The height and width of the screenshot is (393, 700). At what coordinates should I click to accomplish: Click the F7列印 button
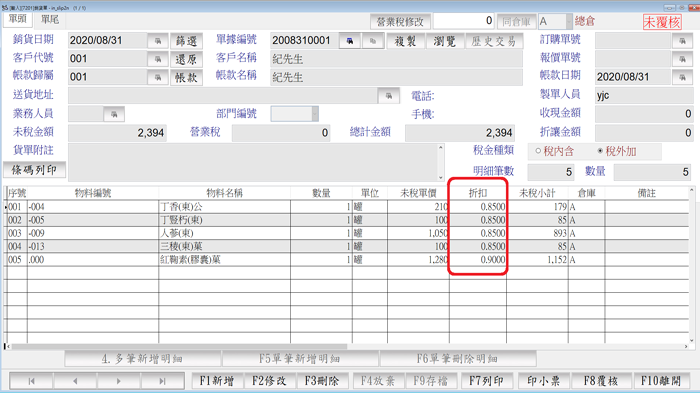coord(486,381)
